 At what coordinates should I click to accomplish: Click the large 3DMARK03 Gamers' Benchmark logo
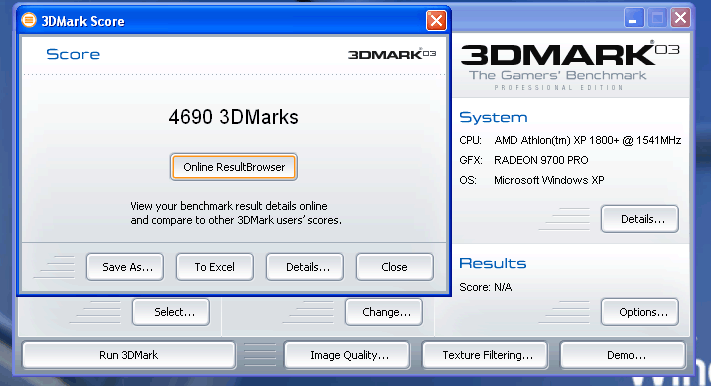(x=570, y=66)
